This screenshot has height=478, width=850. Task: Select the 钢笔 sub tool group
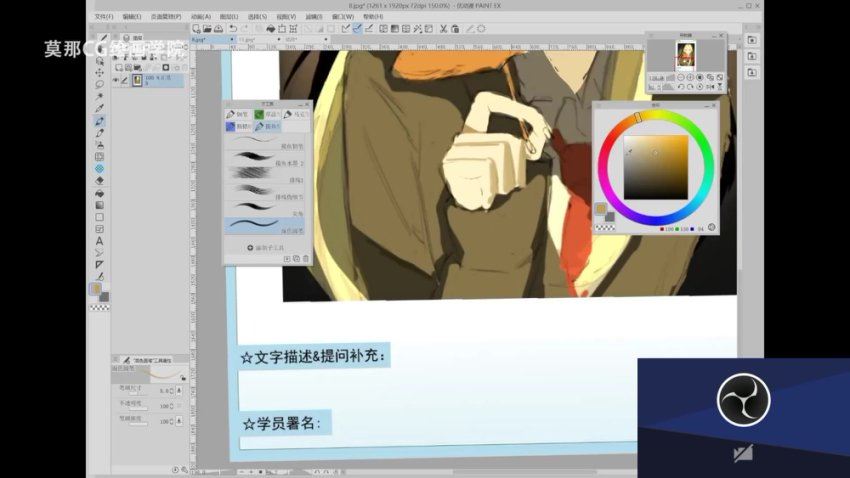[x=237, y=114]
